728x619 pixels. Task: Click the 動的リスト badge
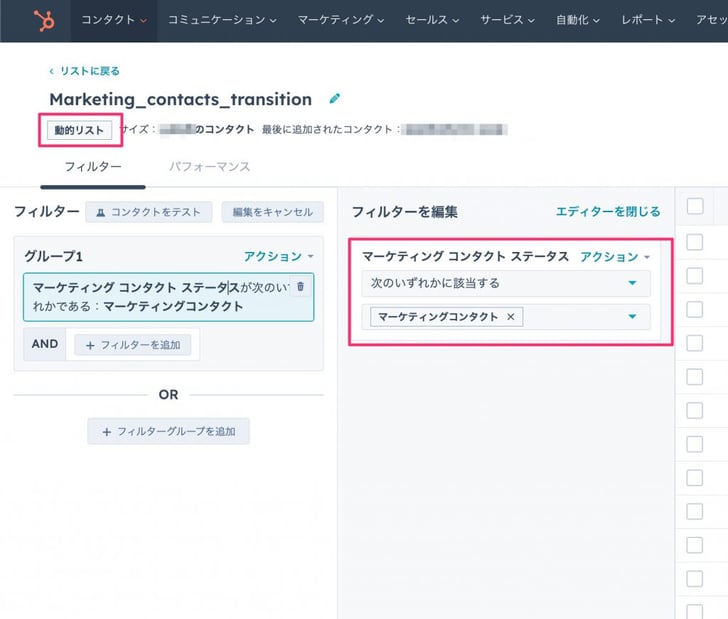[x=79, y=130]
